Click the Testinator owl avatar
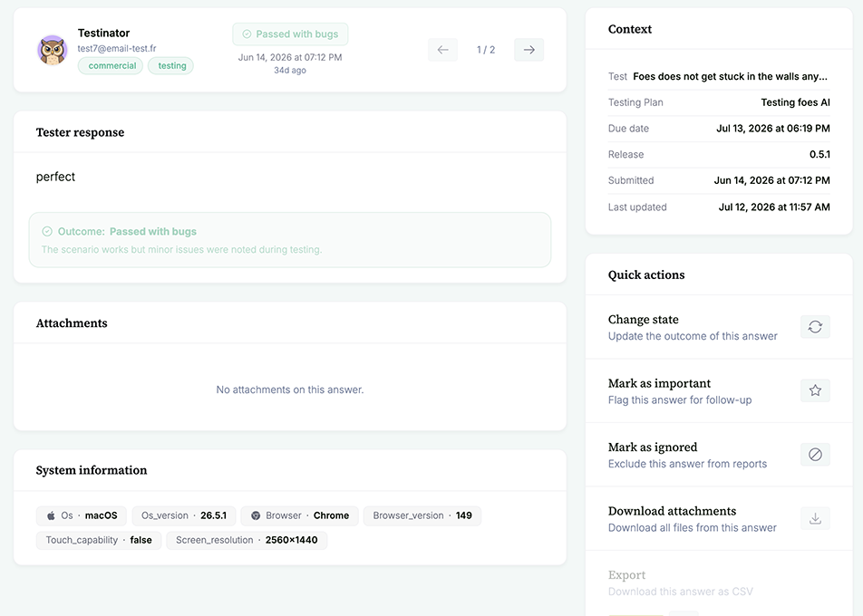This screenshot has height=616, width=863. [53, 50]
